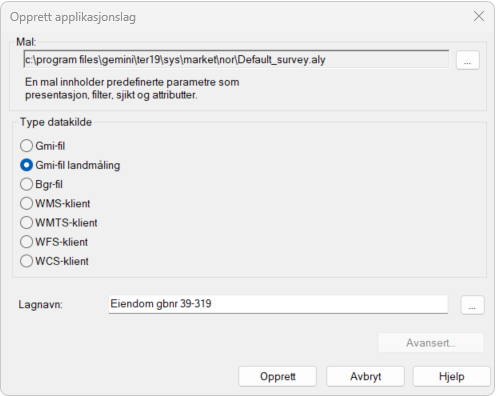Click the dialog title bar text
Image resolution: width=496 pixels, height=396 pixels.
[73, 17]
